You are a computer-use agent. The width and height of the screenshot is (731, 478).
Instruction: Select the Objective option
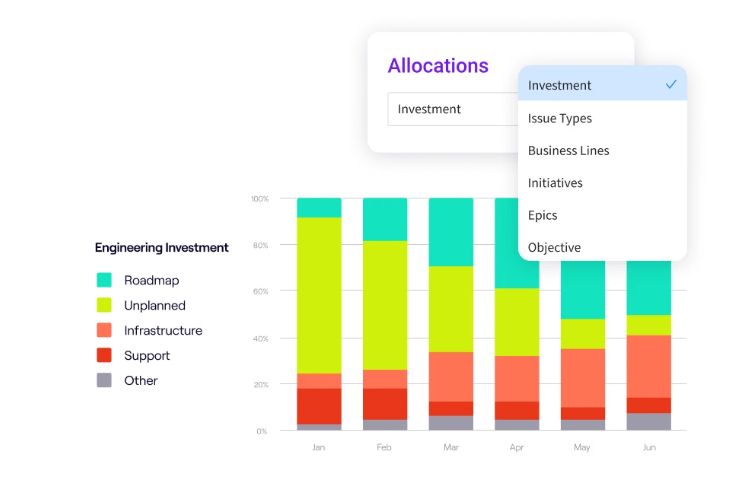coord(554,247)
